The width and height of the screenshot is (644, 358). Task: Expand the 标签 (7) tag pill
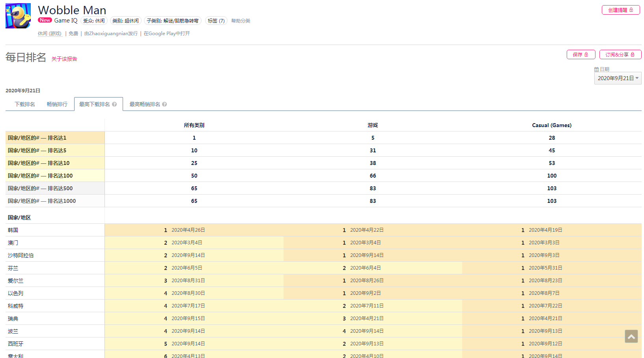(x=216, y=21)
